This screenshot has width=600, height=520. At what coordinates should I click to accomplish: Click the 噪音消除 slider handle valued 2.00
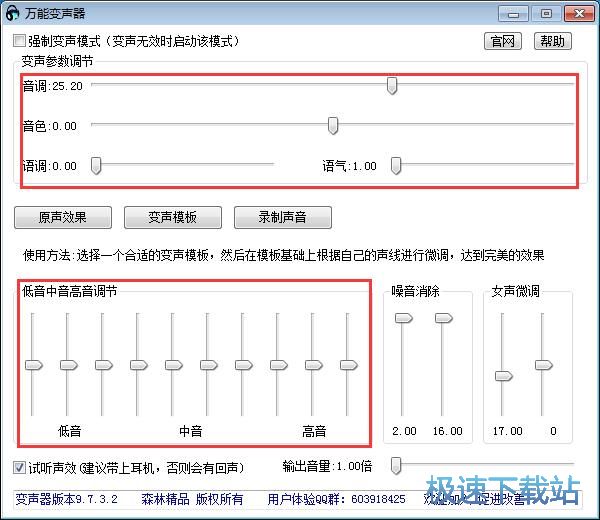(x=404, y=318)
